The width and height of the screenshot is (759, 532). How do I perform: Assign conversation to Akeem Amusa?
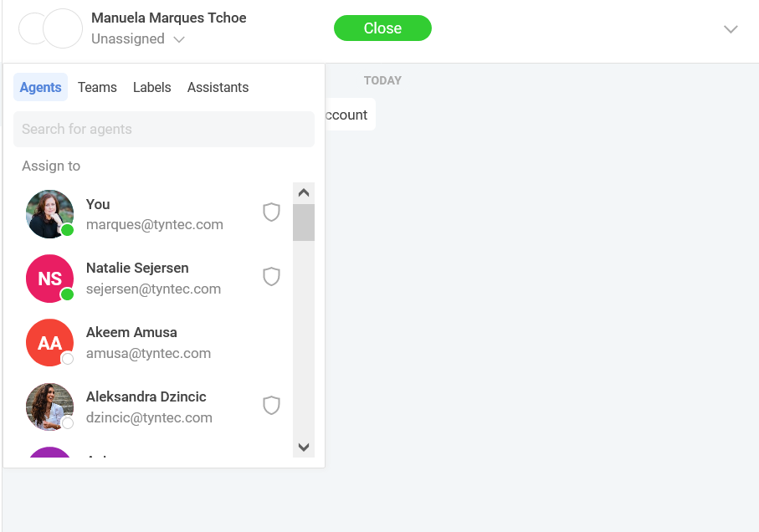(131, 343)
